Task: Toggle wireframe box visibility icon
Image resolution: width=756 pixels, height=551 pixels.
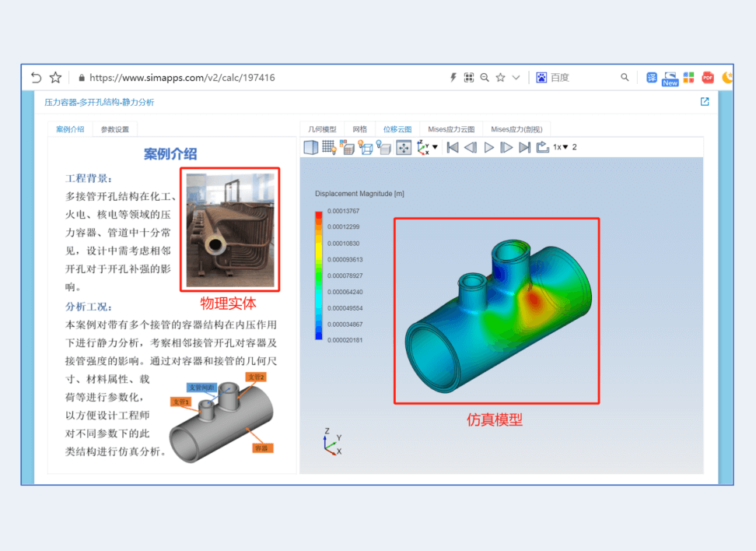Action: tap(366, 147)
